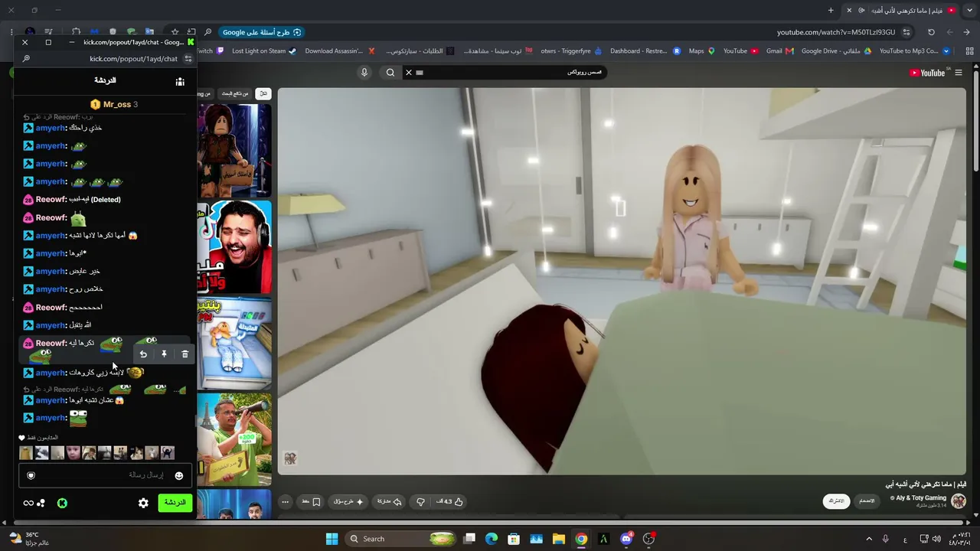Click the browser back arrow

tap(967, 32)
